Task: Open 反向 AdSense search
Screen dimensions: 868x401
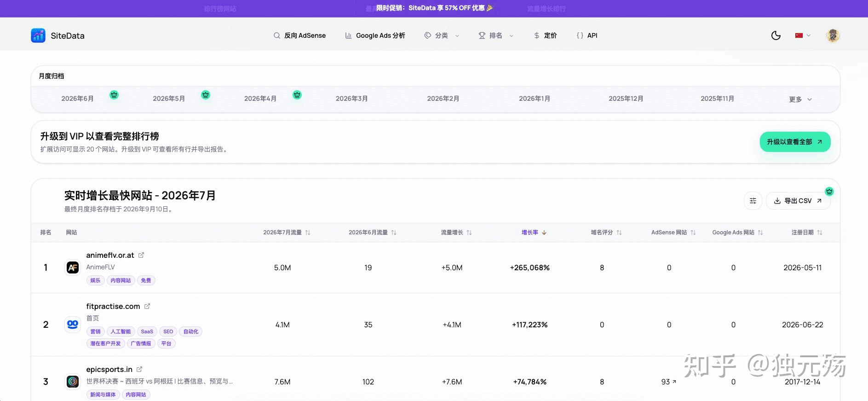Action: tap(299, 35)
